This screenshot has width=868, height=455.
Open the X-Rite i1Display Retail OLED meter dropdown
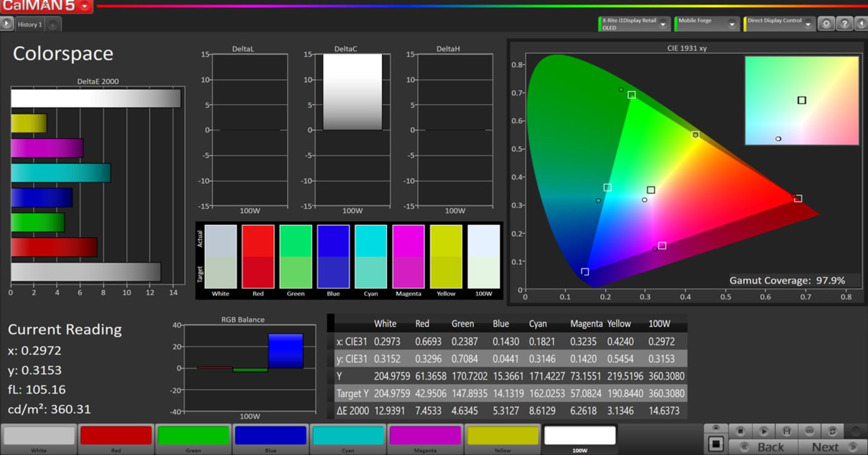tap(663, 24)
